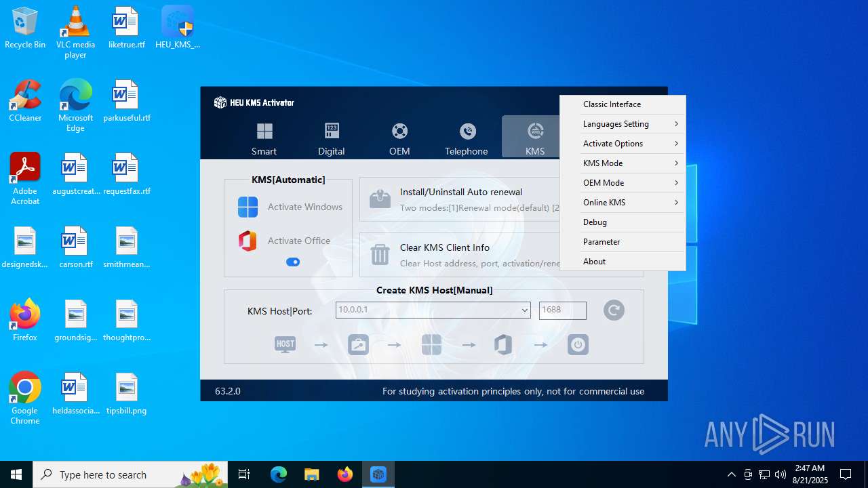Select Debug from the menu
Image resolution: width=868 pixels, height=488 pixels.
point(623,222)
